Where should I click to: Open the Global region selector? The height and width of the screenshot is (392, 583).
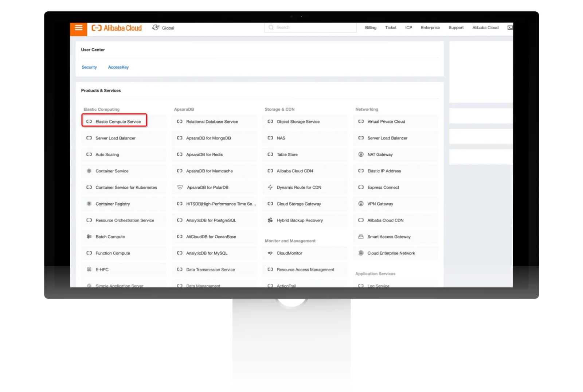click(163, 28)
